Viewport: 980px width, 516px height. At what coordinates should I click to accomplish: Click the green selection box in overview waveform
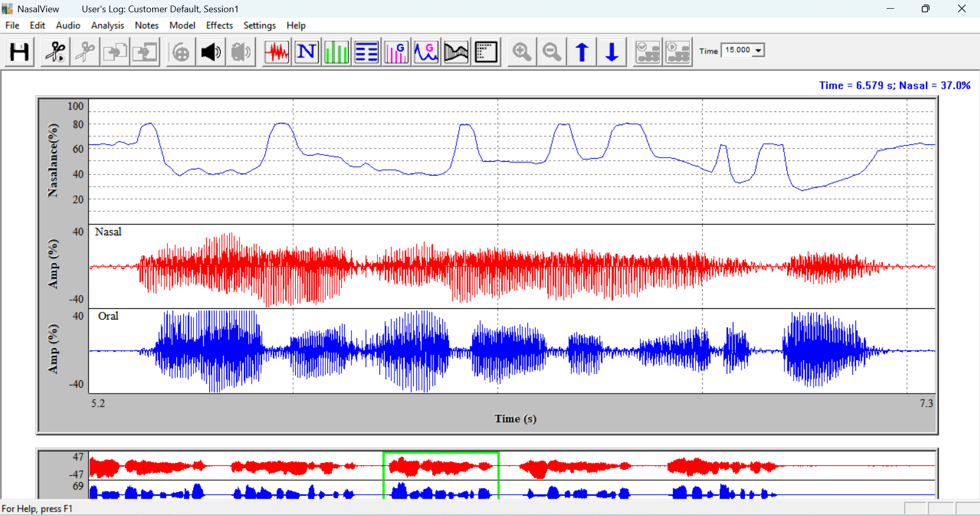(441, 475)
